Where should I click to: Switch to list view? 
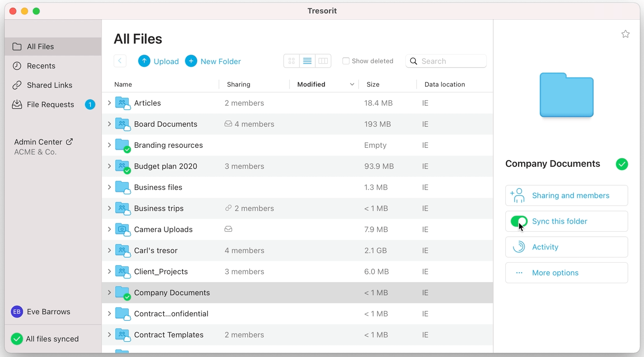tap(307, 61)
